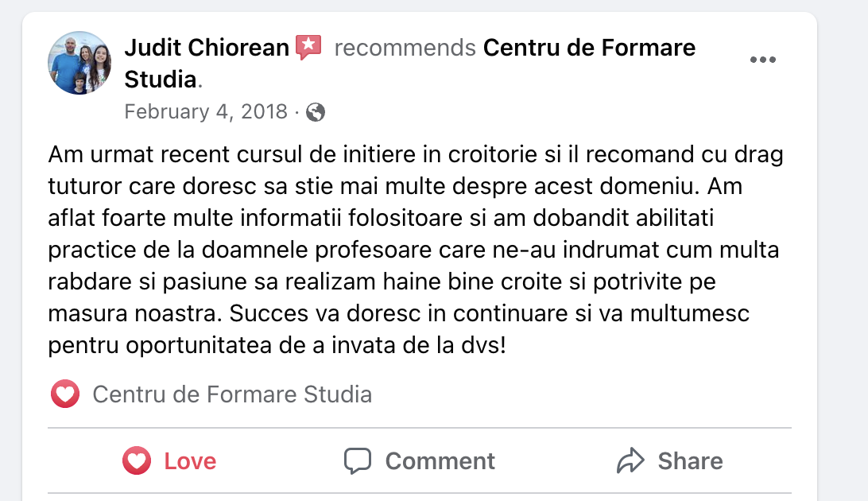Click the "Comment" text label

coord(440,461)
